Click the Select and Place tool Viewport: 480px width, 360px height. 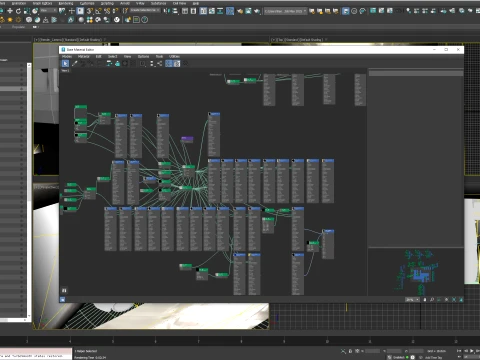pyautogui.click(x=35, y=11)
